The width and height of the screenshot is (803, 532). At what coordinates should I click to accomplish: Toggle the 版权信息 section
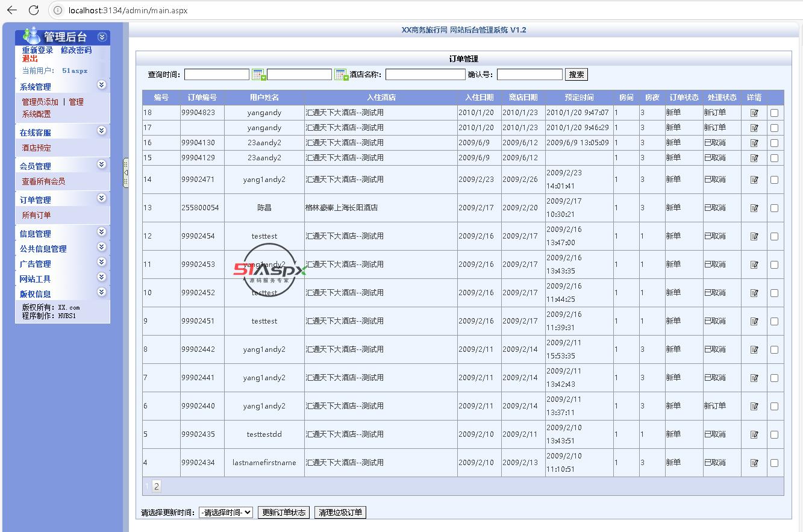pyautogui.click(x=102, y=292)
